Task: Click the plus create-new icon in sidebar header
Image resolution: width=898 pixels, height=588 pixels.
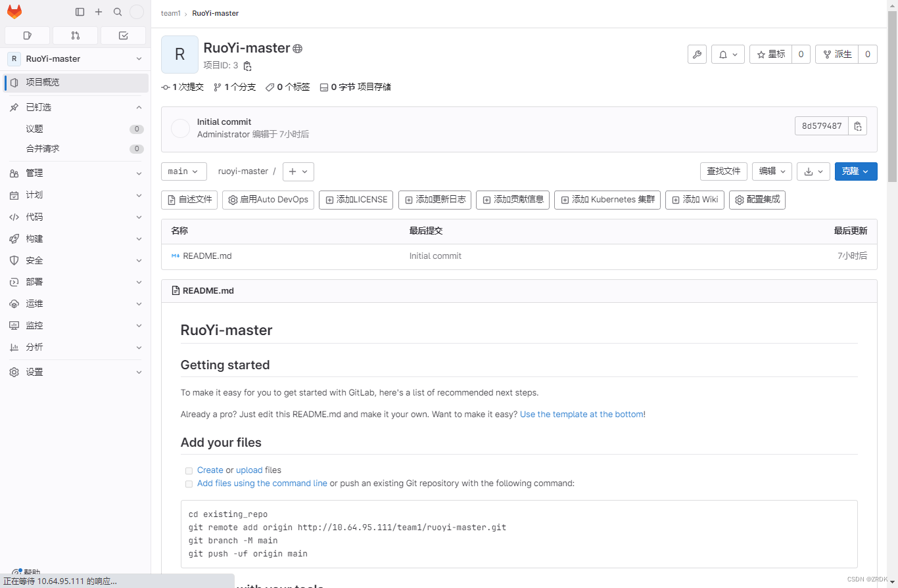Action: pyautogui.click(x=99, y=12)
